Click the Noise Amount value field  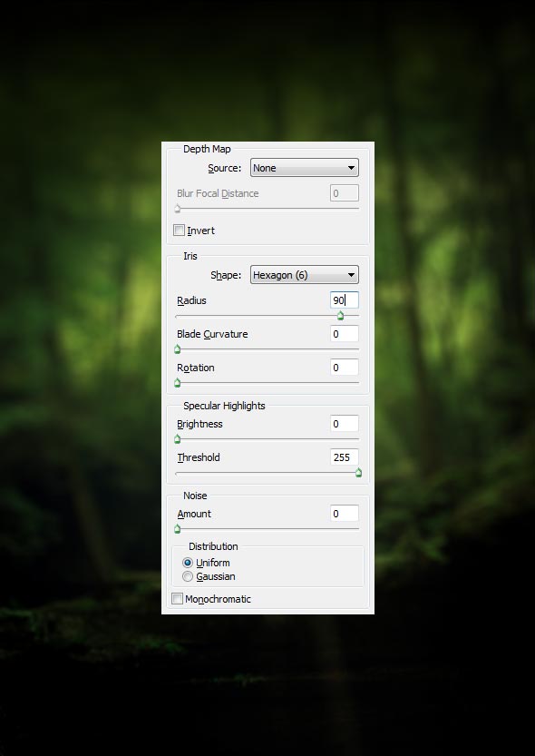[345, 514]
